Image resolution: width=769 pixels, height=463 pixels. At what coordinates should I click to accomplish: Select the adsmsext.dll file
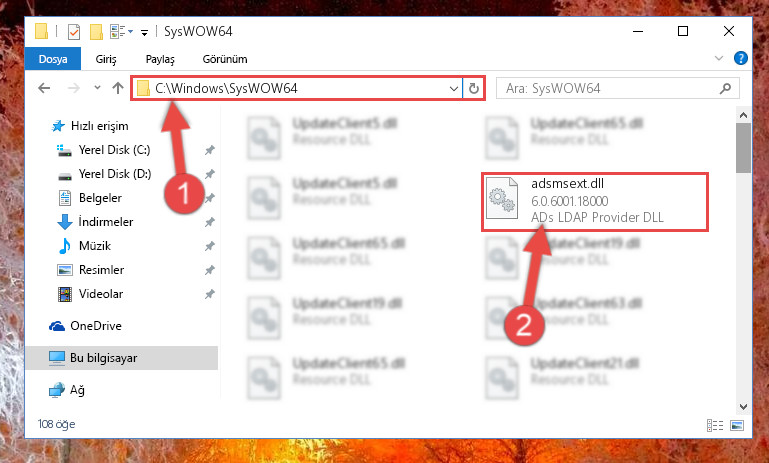(595, 201)
